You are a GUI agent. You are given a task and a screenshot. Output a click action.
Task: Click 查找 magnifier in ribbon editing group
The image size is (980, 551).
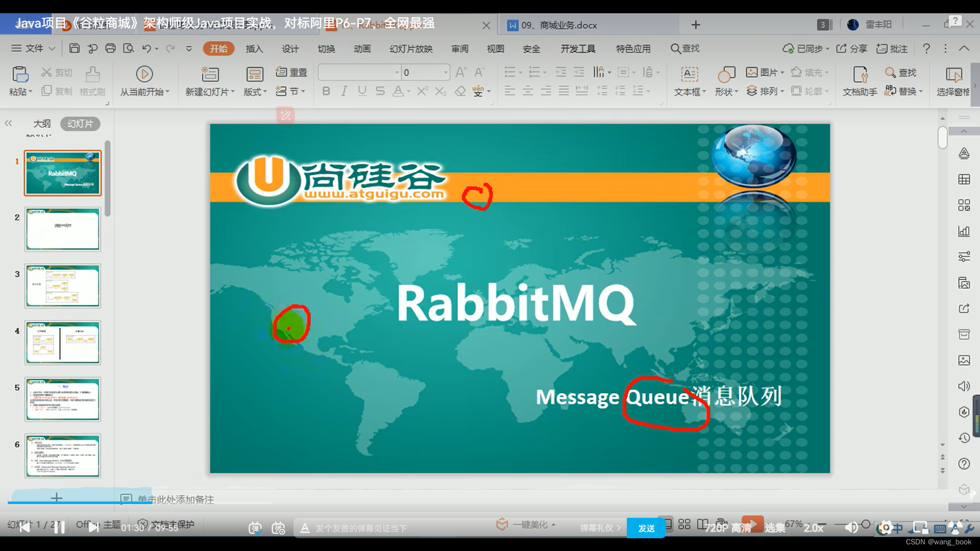click(901, 72)
